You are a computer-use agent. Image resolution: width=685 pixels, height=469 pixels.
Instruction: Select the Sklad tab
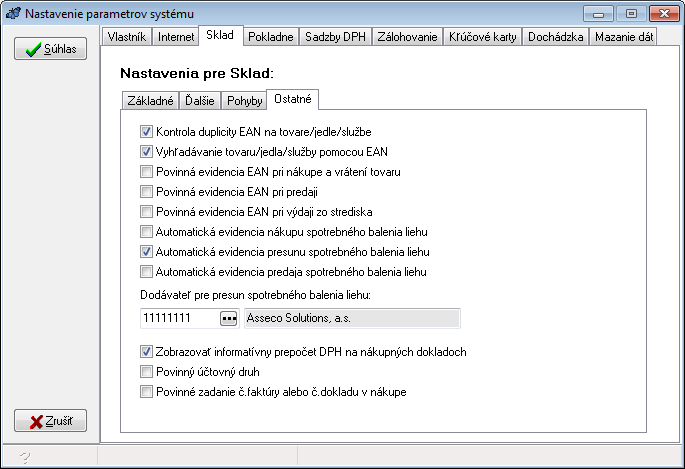tap(220, 35)
